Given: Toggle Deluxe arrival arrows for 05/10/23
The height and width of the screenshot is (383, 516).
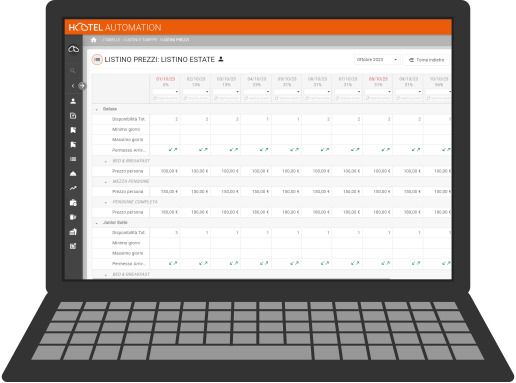Looking at the screenshot, I should tap(294, 150).
